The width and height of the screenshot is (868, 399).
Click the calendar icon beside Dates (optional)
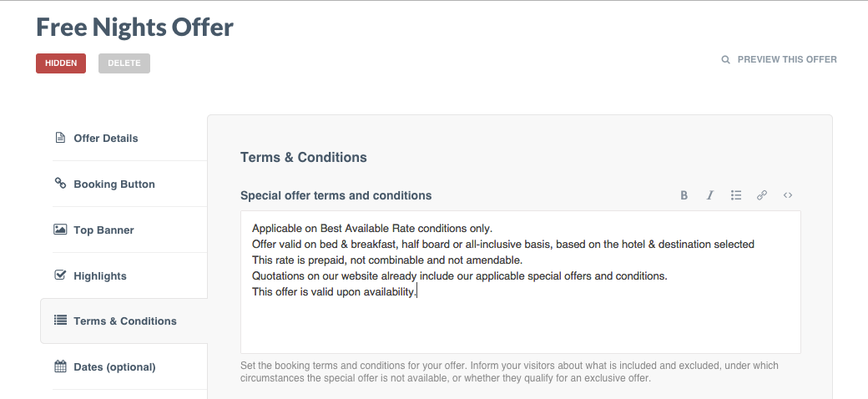60,366
